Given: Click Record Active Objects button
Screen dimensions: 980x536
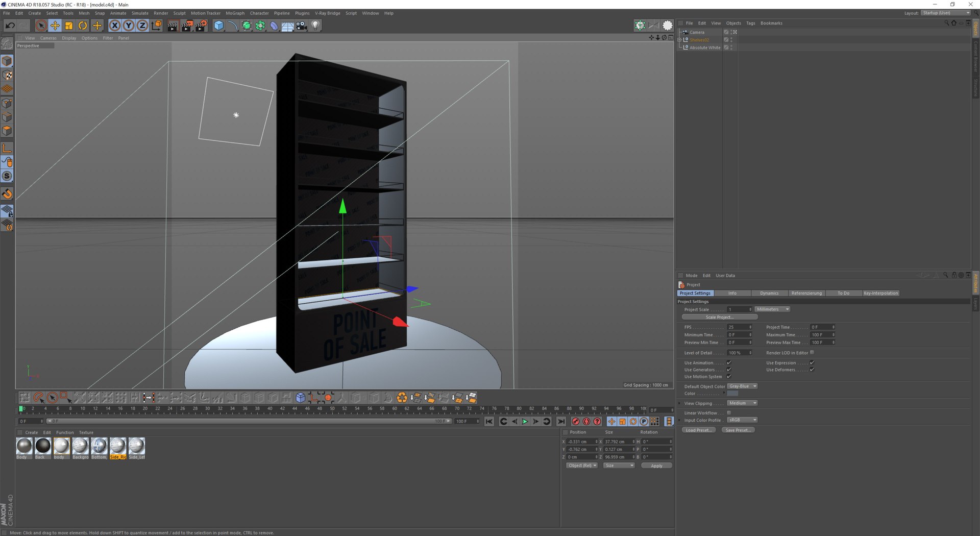Looking at the screenshot, I should click(576, 422).
